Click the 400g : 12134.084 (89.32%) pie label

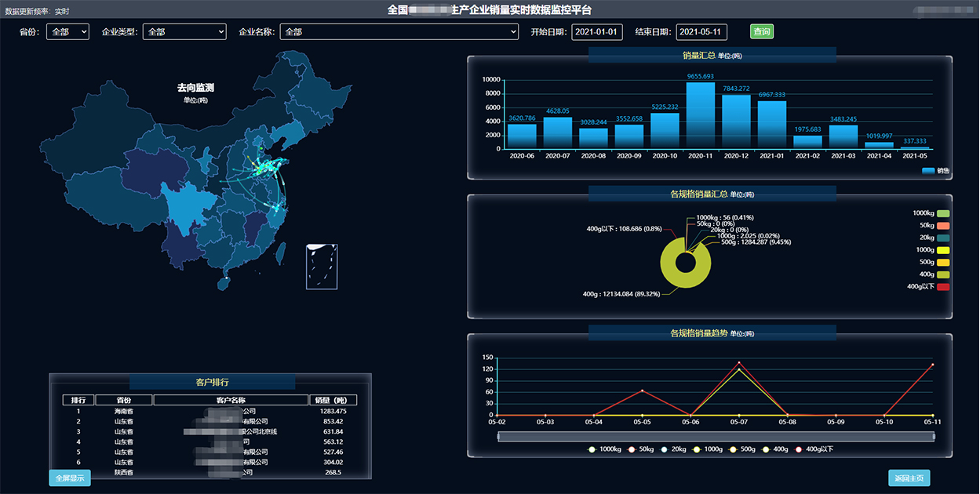(620, 294)
